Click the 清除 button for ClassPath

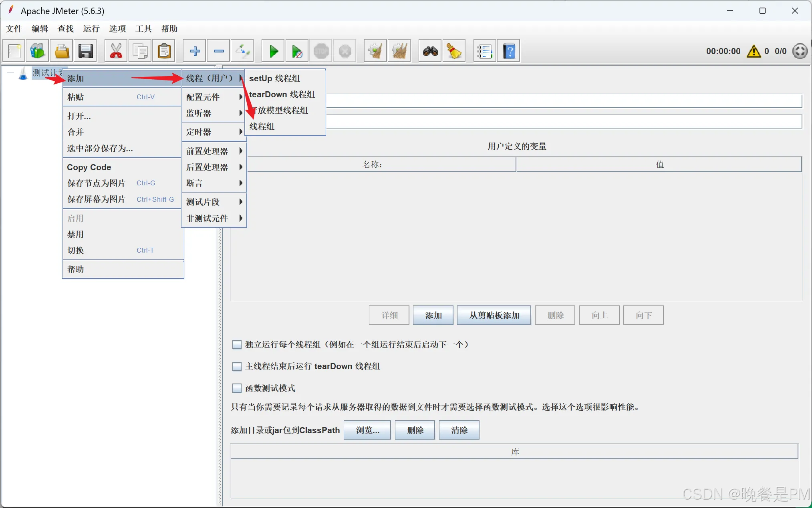click(459, 430)
